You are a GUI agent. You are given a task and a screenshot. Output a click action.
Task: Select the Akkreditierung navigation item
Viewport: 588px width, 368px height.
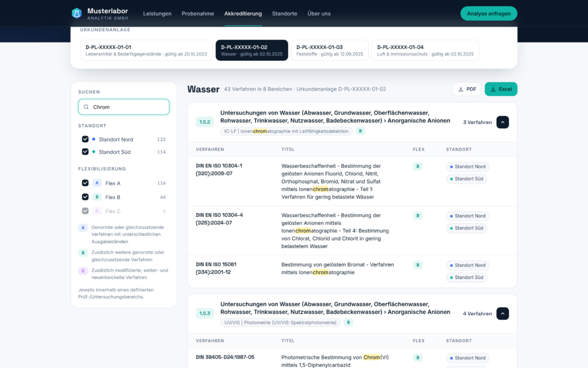pyautogui.click(x=243, y=14)
